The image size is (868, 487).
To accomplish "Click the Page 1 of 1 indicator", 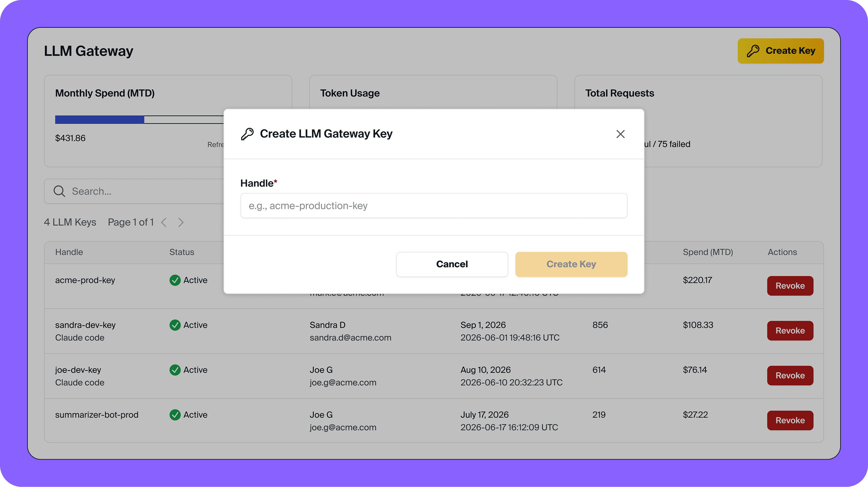I will coord(131,222).
